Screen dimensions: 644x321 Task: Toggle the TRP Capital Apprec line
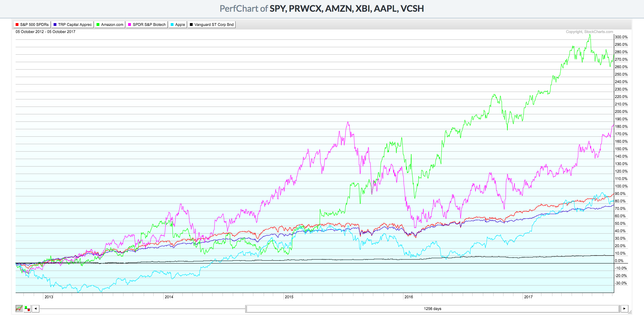point(72,25)
